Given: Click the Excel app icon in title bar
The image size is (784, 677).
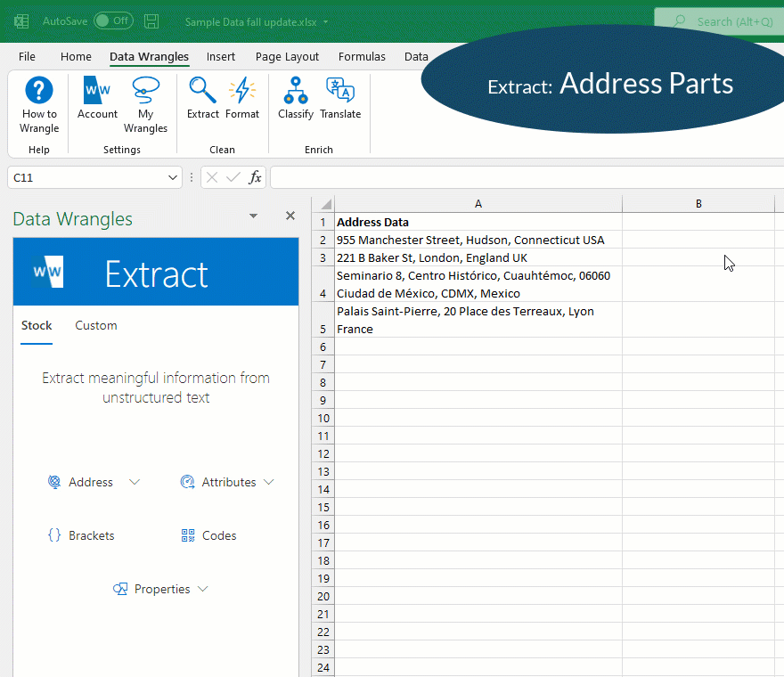Looking at the screenshot, I should 21,21.
